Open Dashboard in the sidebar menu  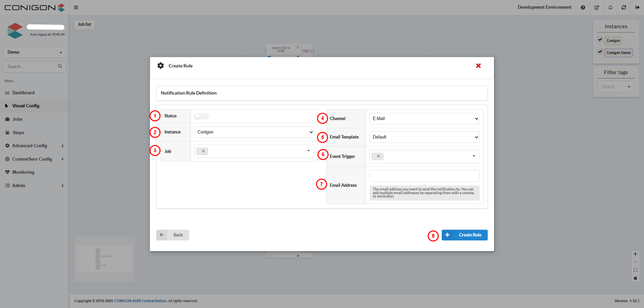23,93
